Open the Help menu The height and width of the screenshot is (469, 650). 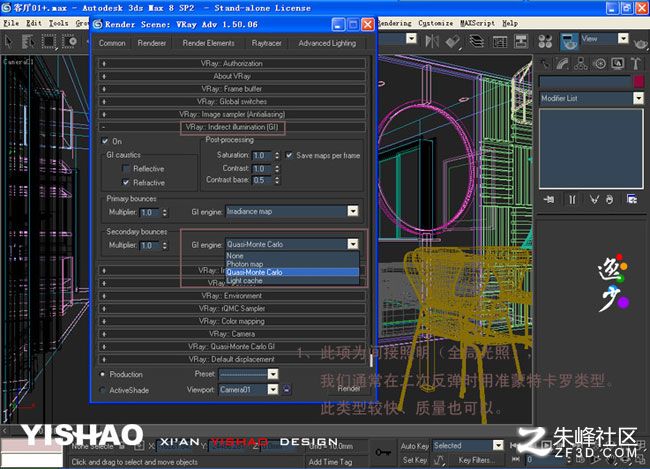click(x=510, y=23)
